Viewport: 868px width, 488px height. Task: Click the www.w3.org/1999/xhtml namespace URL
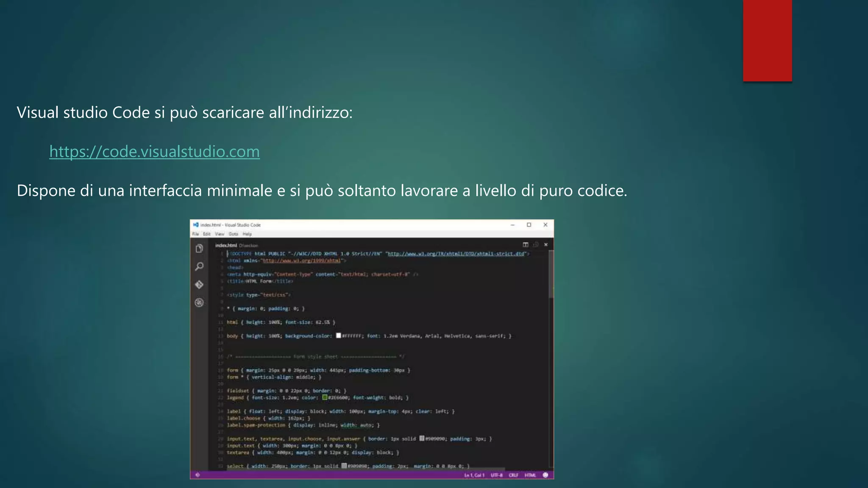[x=302, y=261]
